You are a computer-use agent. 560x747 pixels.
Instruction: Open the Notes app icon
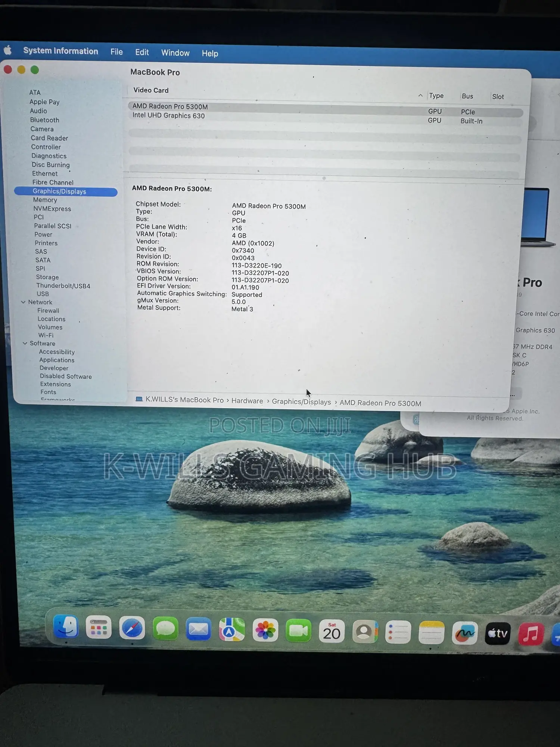click(x=432, y=633)
